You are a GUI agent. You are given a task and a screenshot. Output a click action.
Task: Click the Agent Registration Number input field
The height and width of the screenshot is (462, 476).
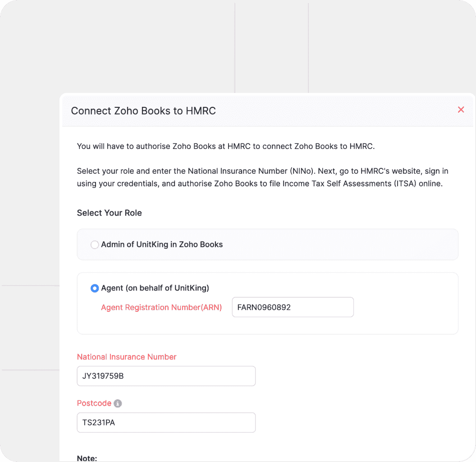pos(293,307)
